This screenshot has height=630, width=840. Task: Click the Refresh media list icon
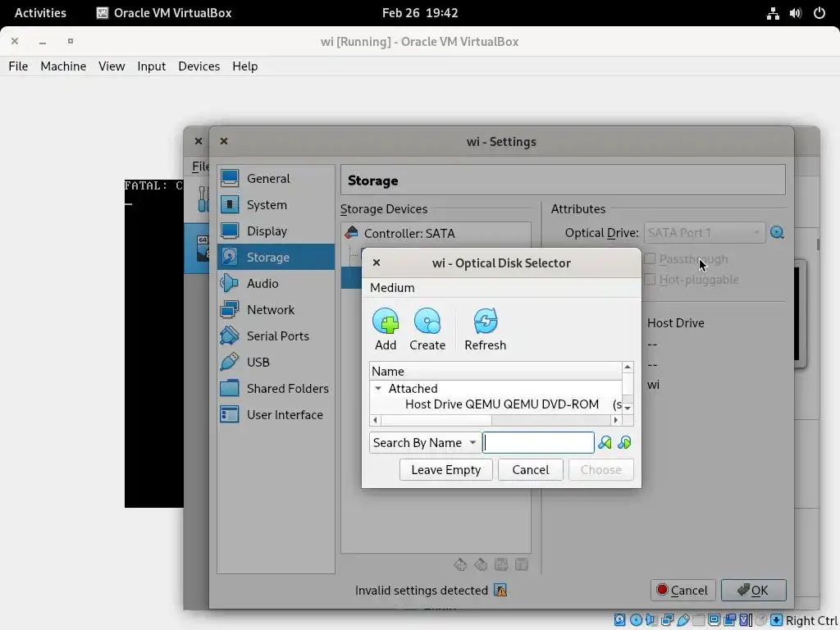click(x=486, y=321)
